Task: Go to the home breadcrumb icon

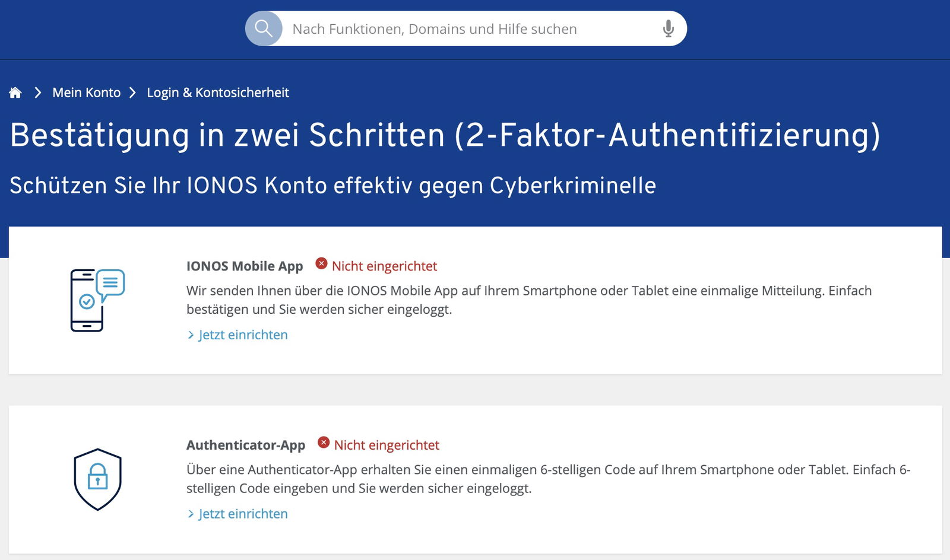Action: pos(15,93)
